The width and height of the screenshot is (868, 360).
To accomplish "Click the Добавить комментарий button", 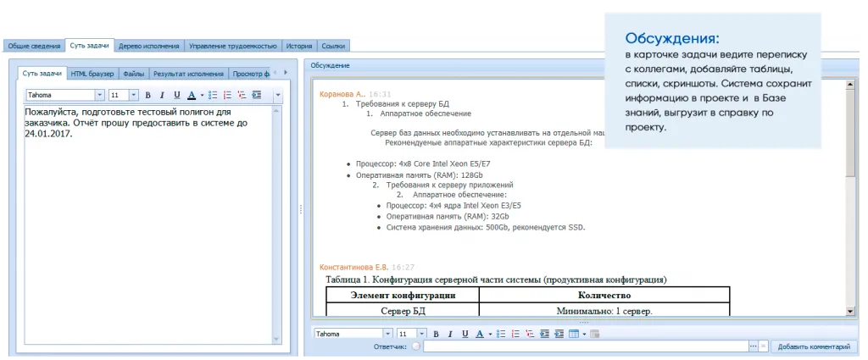I will tap(813, 346).
